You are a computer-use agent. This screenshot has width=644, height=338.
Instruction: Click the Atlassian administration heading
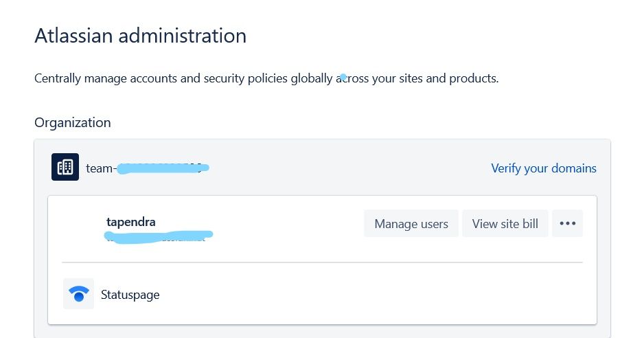[140, 36]
